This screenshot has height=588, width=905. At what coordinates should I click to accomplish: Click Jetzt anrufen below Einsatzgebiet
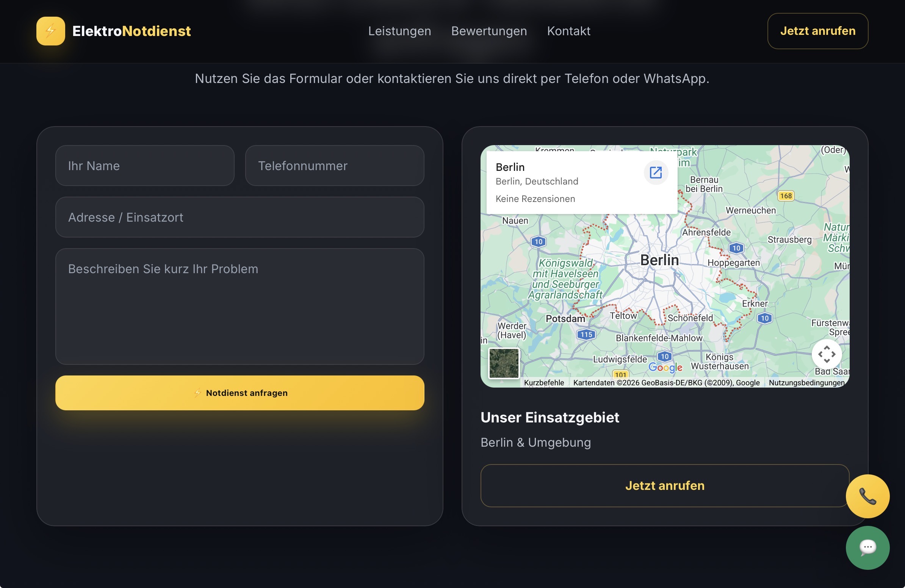664,485
